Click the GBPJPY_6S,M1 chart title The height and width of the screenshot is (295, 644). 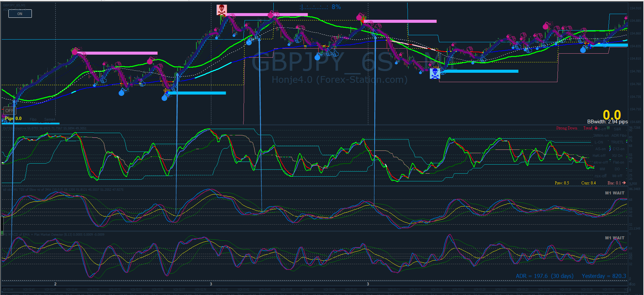pos(14,5)
